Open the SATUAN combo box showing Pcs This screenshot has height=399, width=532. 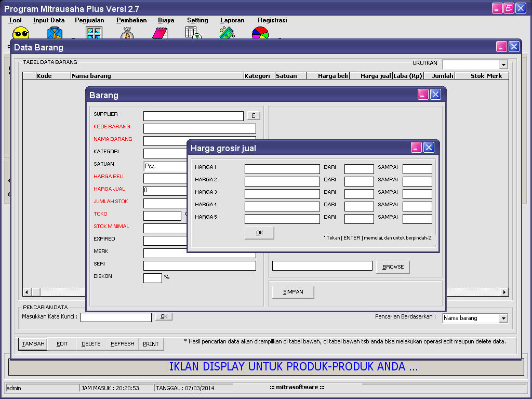(166, 166)
